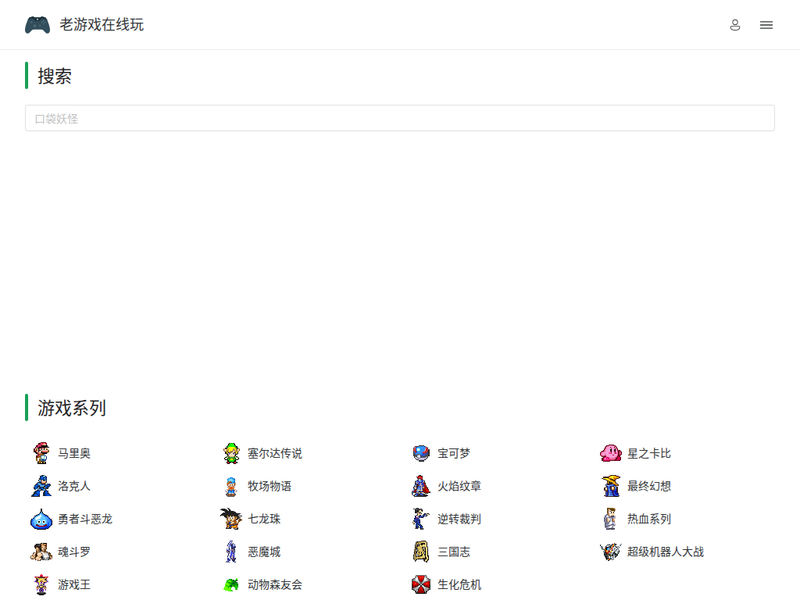Viewport: 800px width, 600px height.
Task: Click the gamepad logo icon
Action: point(37,24)
